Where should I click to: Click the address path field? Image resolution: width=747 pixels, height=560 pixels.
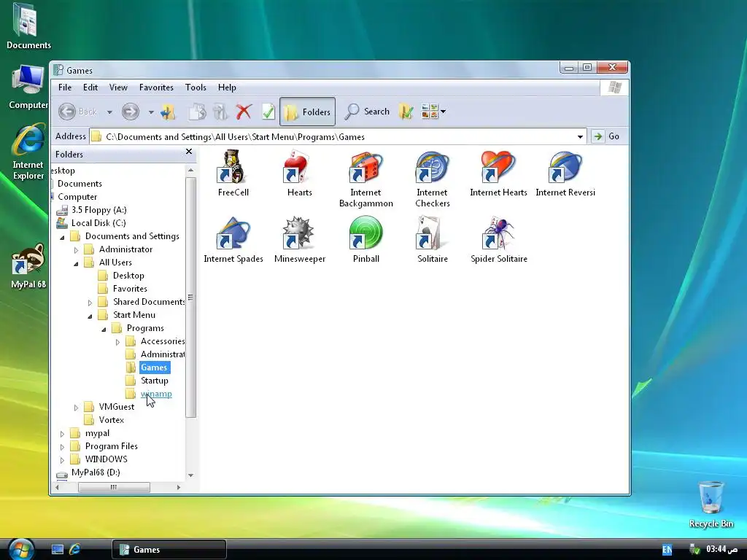338,136
